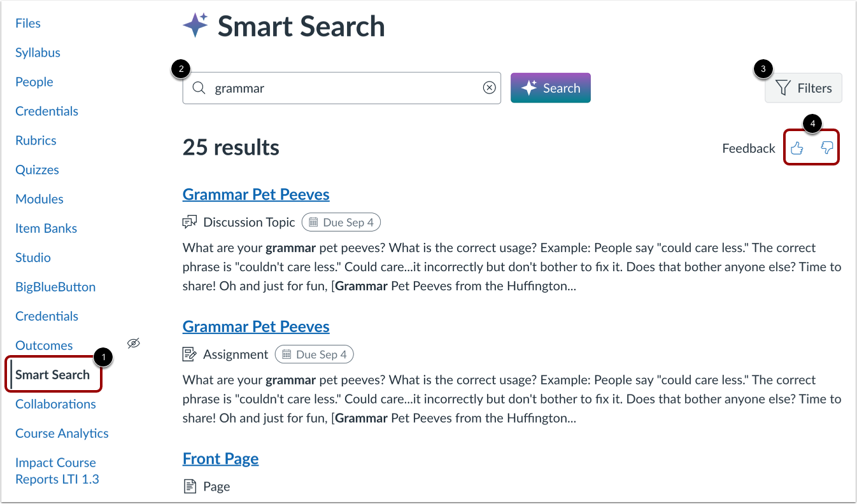This screenshot has height=504, width=857.
Task: Give positive feedback with the thumbs-up icon
Action: click(x=797, y=147)
